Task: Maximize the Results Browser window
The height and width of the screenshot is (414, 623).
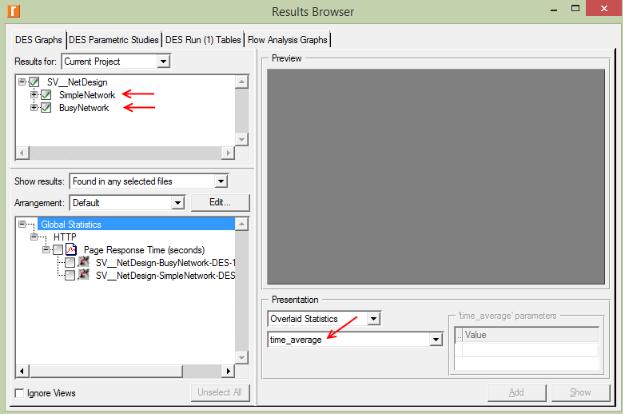Action: [x=575, y=8]
